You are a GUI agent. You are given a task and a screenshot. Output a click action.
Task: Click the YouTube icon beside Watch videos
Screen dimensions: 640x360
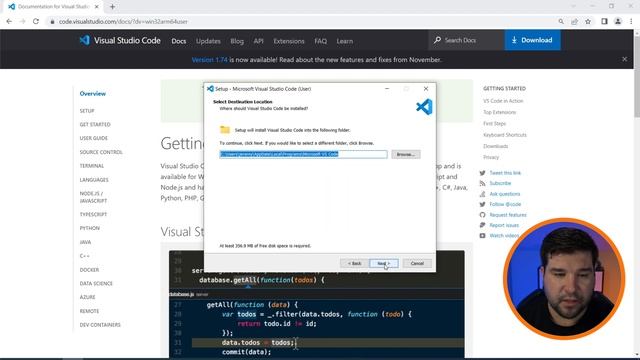pyautogui.click(x=482, y=236)
